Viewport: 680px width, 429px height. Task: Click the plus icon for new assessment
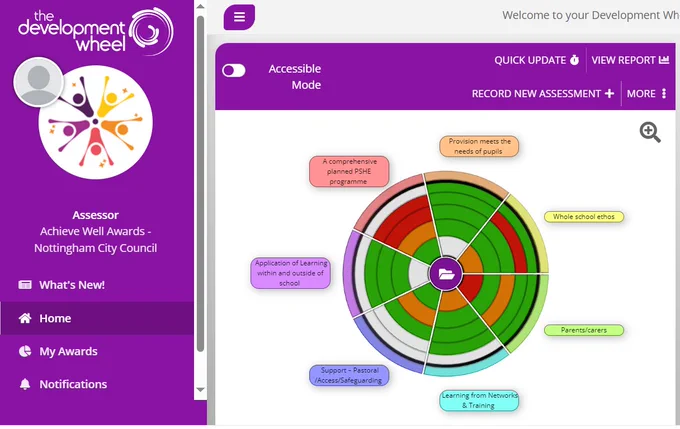tap(609, 94)
